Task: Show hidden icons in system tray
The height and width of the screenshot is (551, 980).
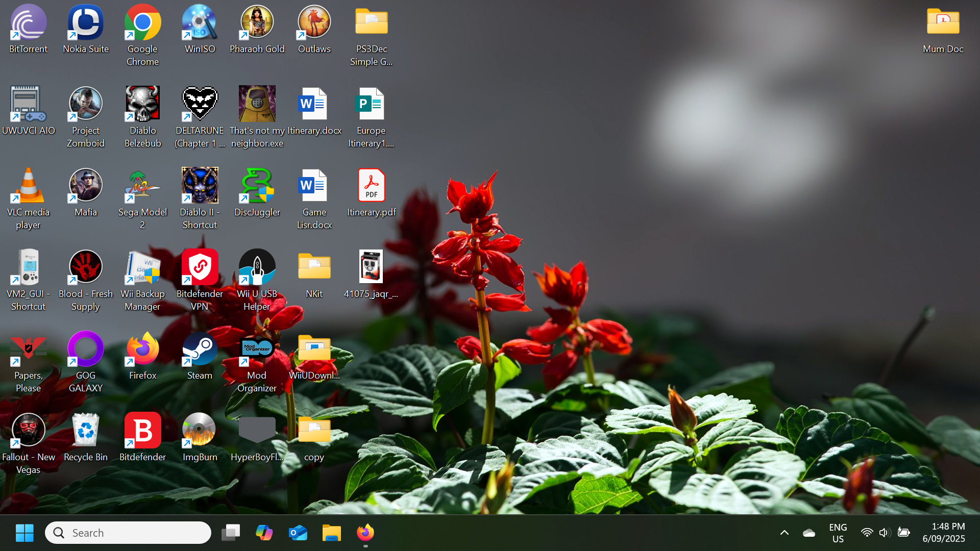Action: coord(785,533)
